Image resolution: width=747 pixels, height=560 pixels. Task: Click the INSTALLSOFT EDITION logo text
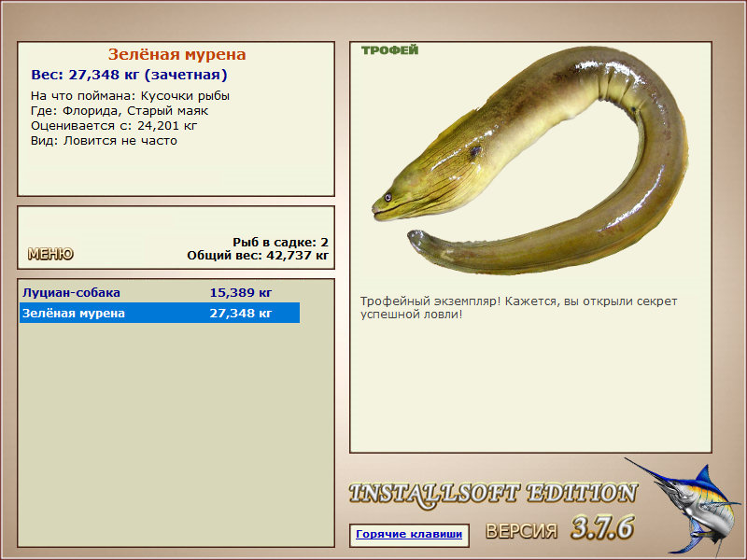(493, 495)
